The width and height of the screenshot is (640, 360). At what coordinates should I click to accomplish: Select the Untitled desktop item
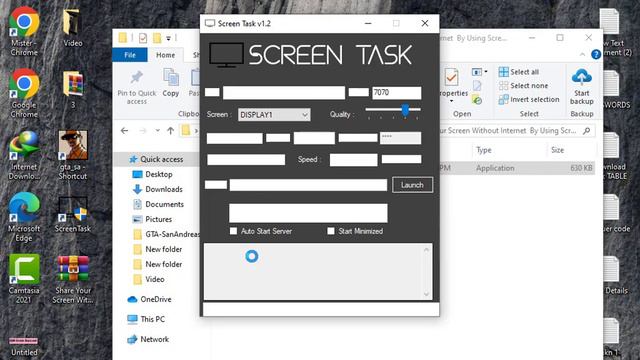point(24,346)
